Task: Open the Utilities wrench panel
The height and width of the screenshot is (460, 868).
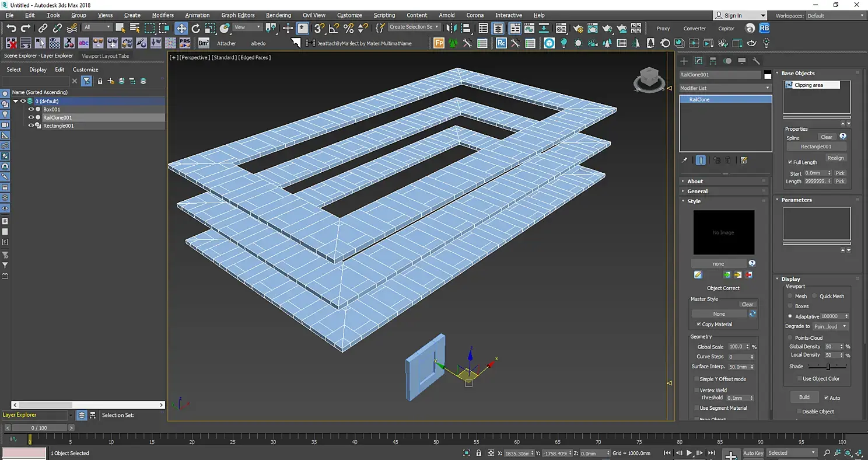Action: pyautogui.click(x=756, y=61)
